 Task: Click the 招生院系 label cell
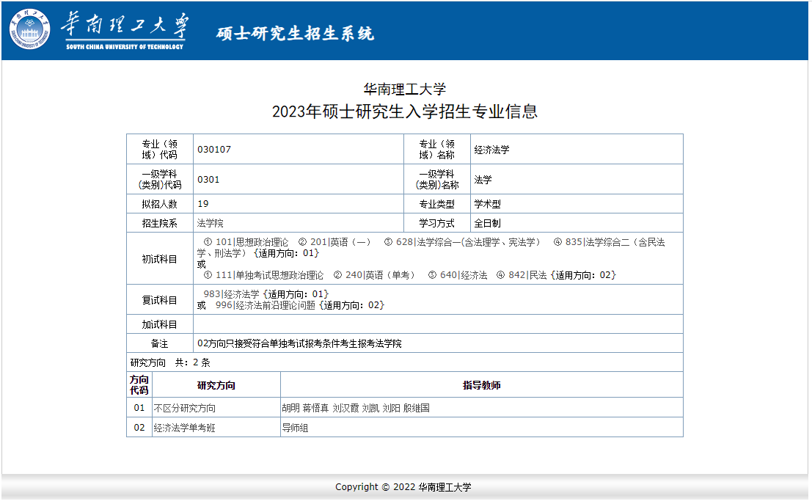pyautogui.click(x=160, y=223)
